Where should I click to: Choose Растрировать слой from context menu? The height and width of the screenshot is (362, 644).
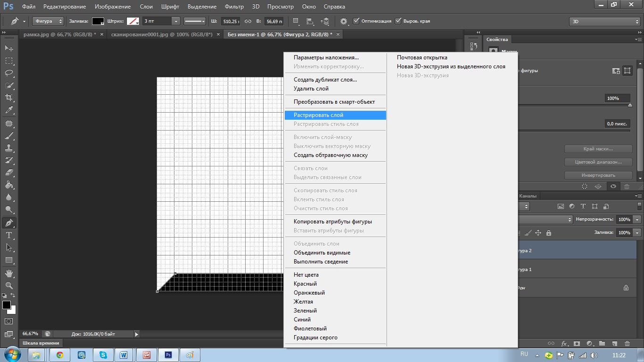pyautogui.click(x=335, y=115)
